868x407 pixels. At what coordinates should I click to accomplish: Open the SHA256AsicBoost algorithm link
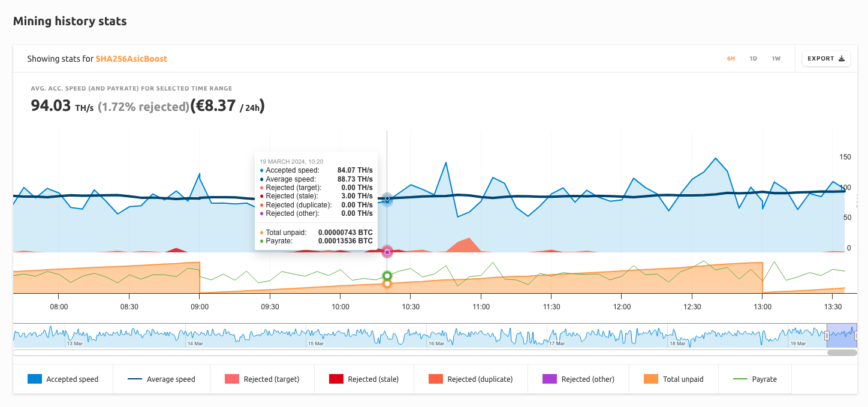coord(132,59)
